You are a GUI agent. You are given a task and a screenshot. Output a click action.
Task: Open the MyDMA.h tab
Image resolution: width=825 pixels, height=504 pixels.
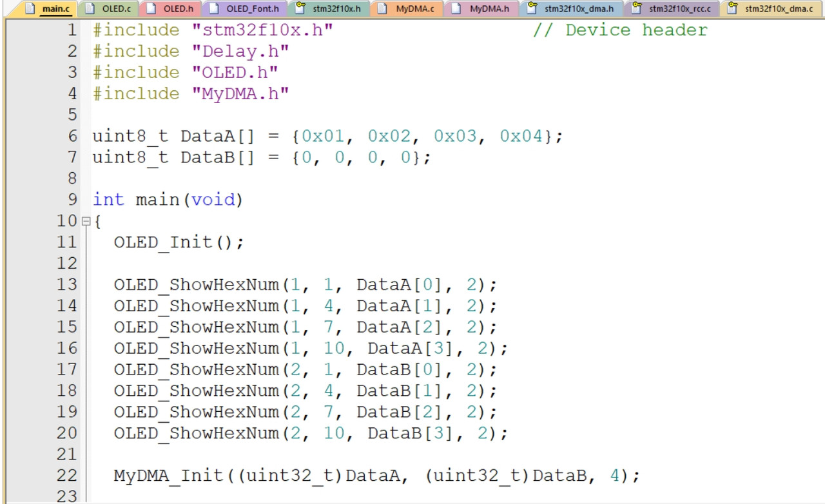tap(480, 9)
